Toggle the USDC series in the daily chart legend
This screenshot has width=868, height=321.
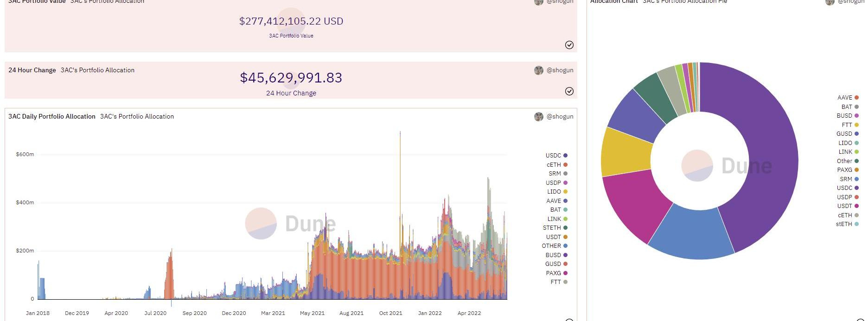pyautogui.click(x=556, y=156)
